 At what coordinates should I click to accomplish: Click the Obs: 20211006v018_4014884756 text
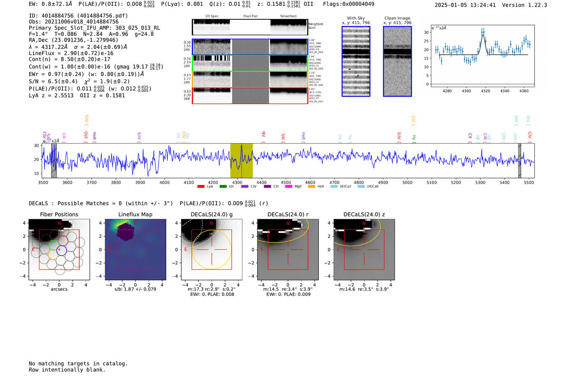74,22
